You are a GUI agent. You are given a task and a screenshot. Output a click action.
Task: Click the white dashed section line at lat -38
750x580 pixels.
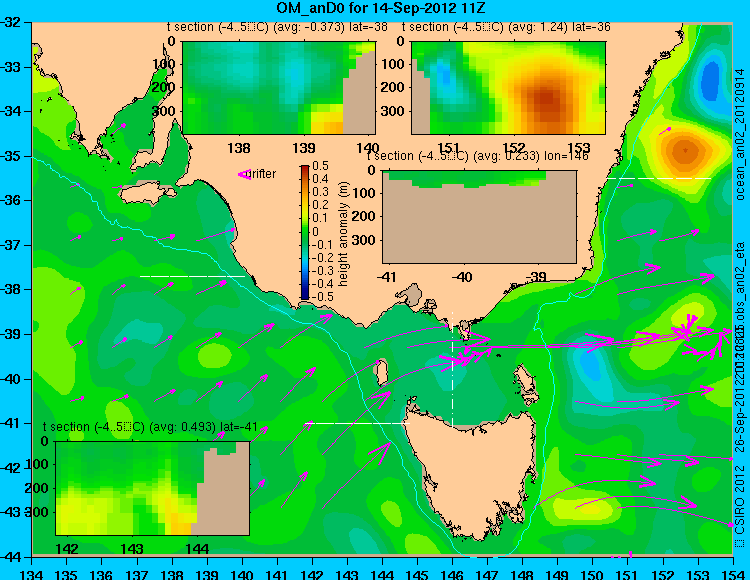point(192,276)
